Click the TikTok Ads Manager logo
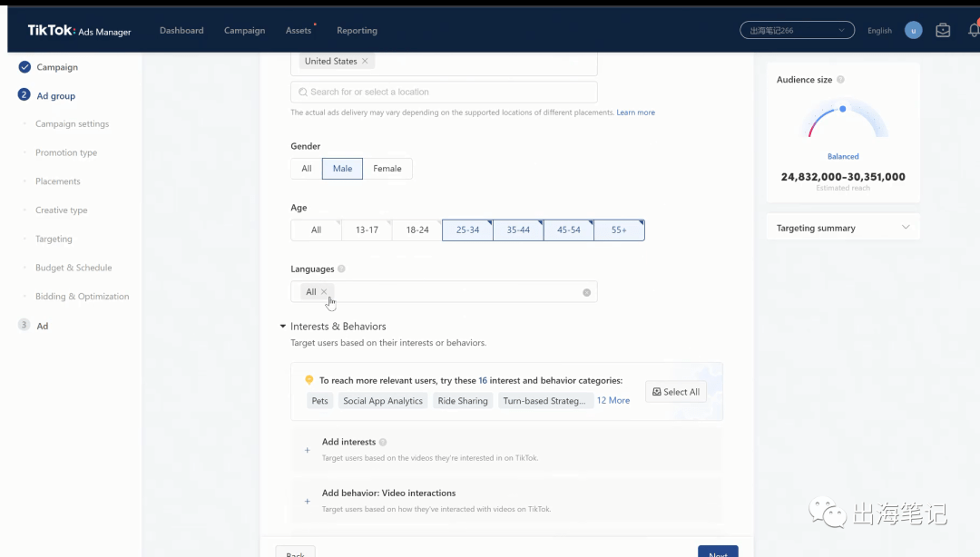 coord(79,31)
